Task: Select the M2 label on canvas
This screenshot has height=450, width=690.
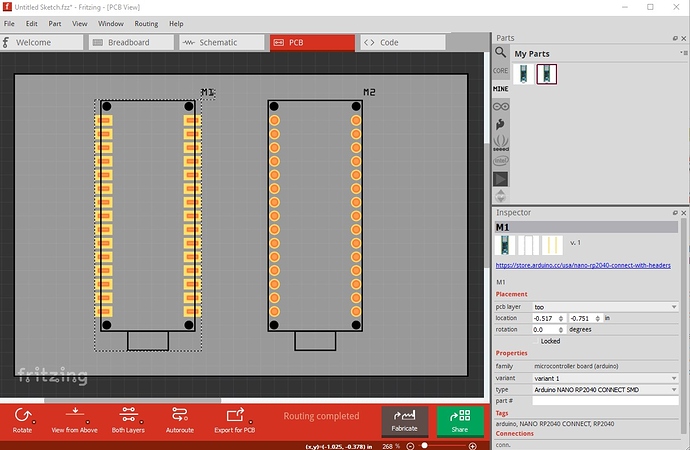Action: [369, 92]
